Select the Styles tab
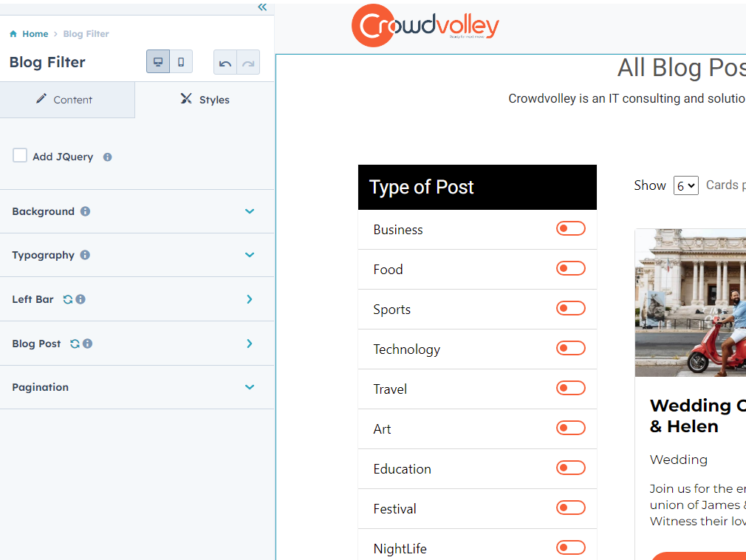This screenshot has height=560, width=746. [205, 100]
